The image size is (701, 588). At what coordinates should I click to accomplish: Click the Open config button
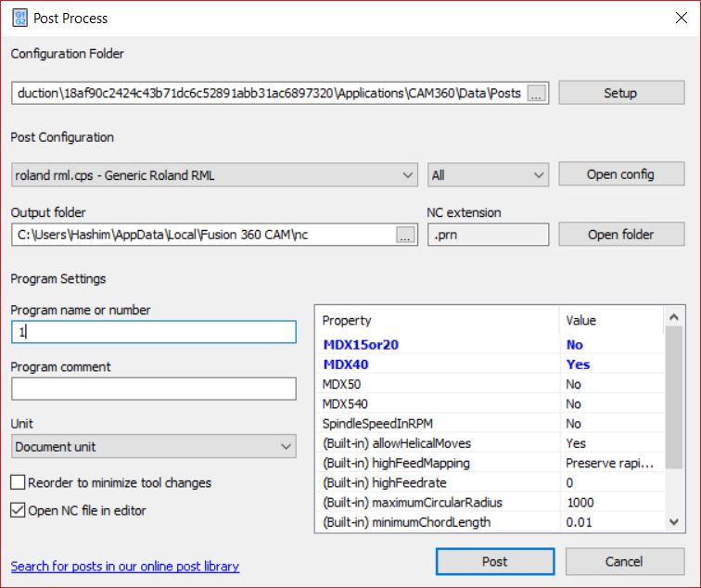click(621, 174)
